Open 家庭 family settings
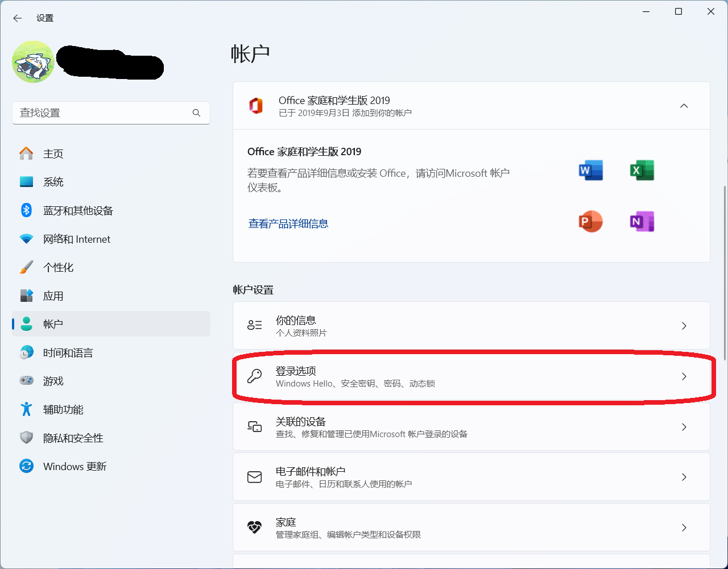Screen dimensions: 728x569 click(x=471, y=528)
